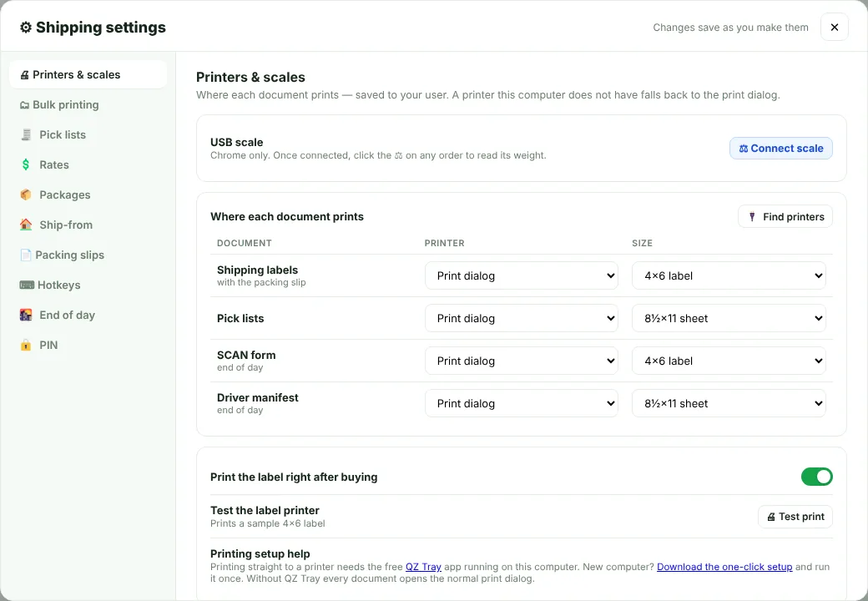The width and height of the screenshot is (868, 601).
Task: Click the PRINTER column header
Action: pos(444,243)
